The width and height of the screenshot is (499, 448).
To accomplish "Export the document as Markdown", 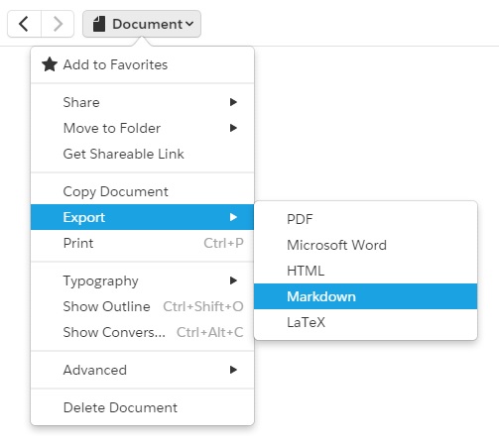I will click(x=366, y=296).
